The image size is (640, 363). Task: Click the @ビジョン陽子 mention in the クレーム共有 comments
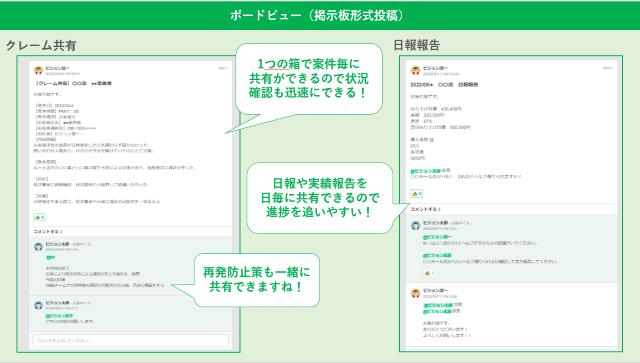point(59,316)
